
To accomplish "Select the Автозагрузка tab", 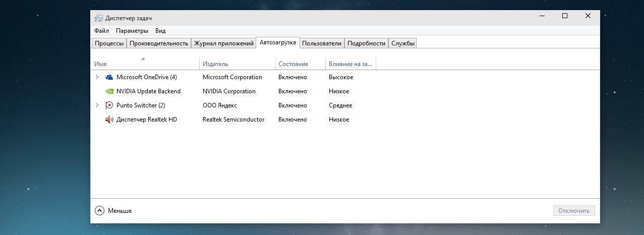I will tap(278, 42).
